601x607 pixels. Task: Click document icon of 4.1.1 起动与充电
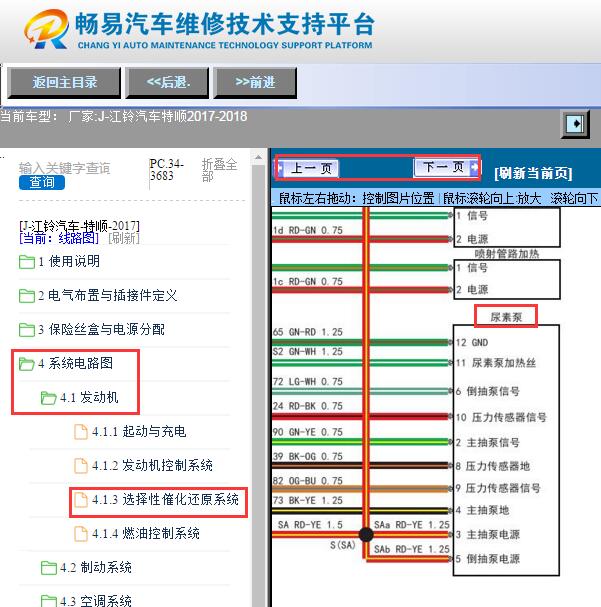click(80, 432)
